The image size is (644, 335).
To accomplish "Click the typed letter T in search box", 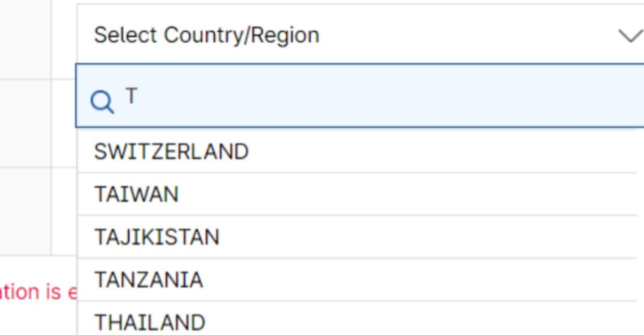I will click(x=131, y=96).
